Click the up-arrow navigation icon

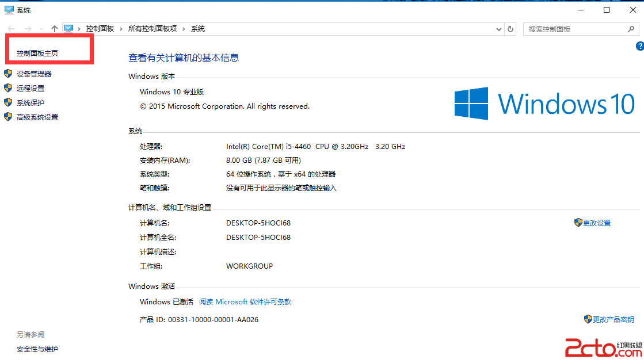(x=55, y=28)
